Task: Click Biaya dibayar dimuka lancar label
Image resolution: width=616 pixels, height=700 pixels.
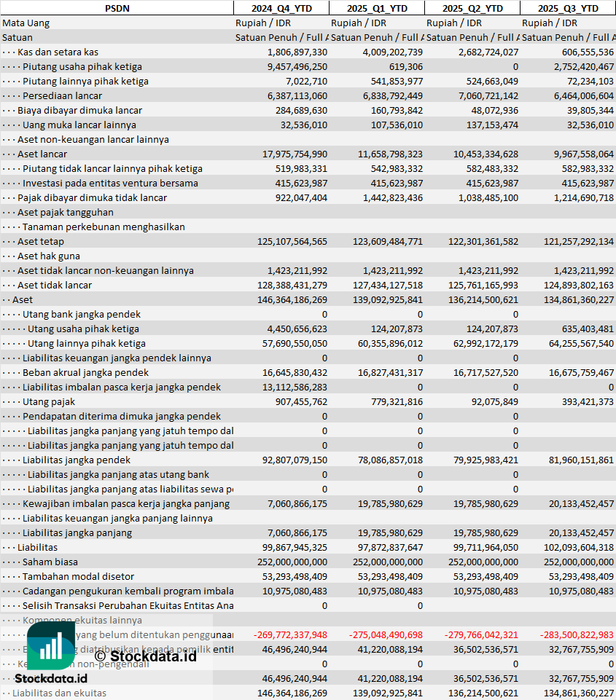Action: pyautogui.click(x=79, y=110)
